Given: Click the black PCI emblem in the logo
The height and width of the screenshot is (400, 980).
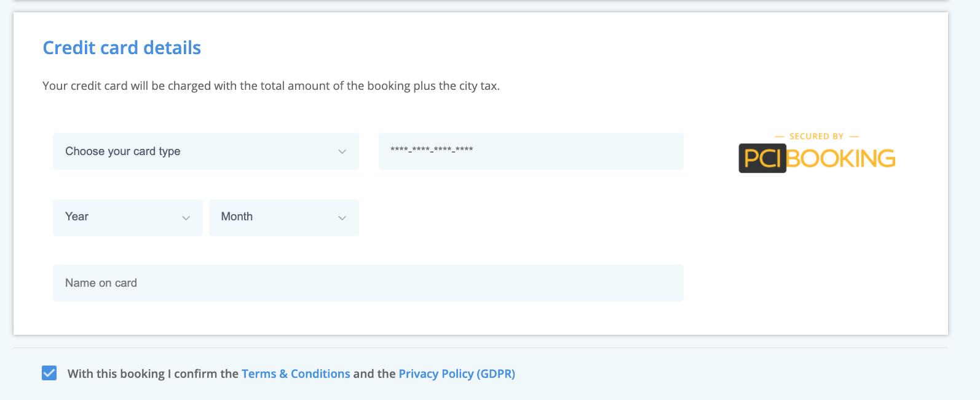Looking at the screenshot, I should 762,158.
